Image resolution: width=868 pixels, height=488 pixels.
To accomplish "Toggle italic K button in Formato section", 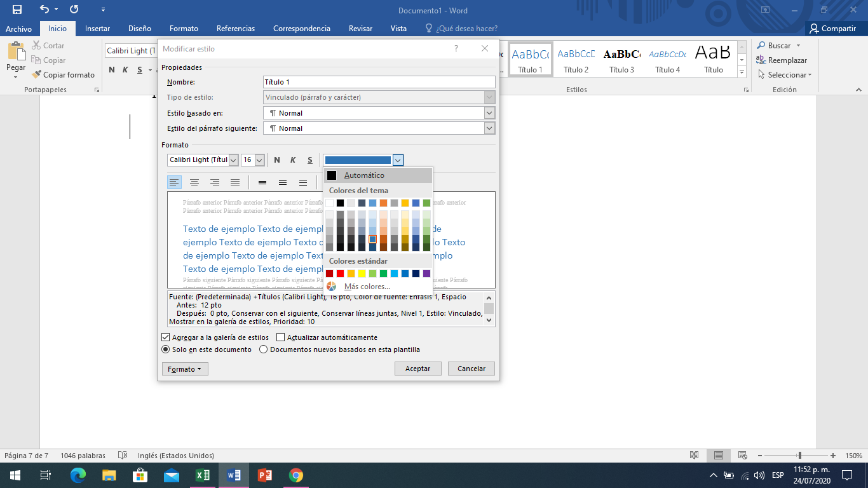I will (293, 160).
